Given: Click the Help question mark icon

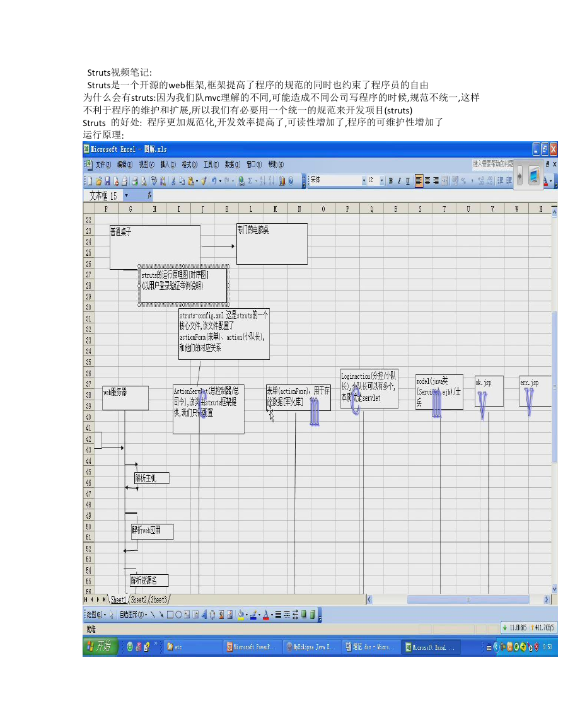Looking at the screenshot, I should pyautogui.click(x=291, y=181).
